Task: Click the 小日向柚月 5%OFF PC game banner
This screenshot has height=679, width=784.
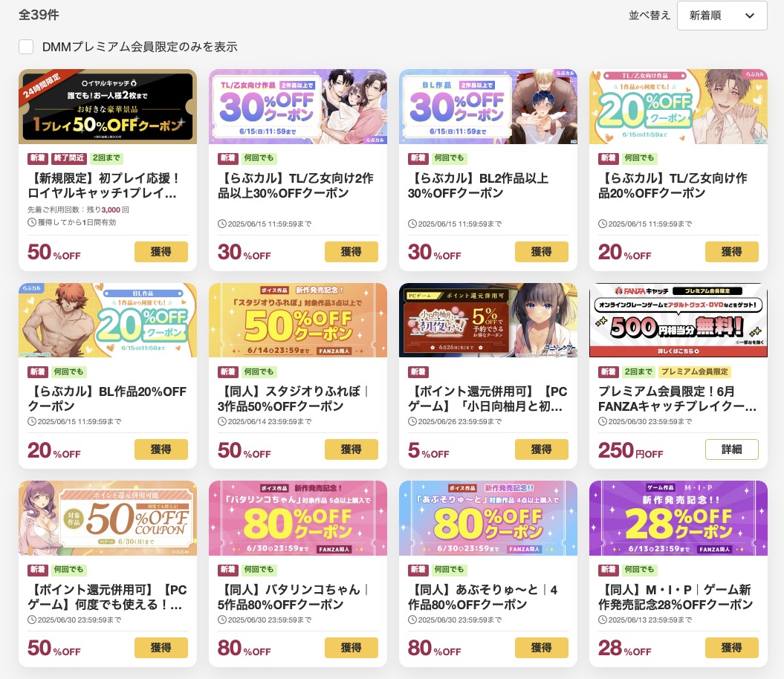Action: click(488, 320)
